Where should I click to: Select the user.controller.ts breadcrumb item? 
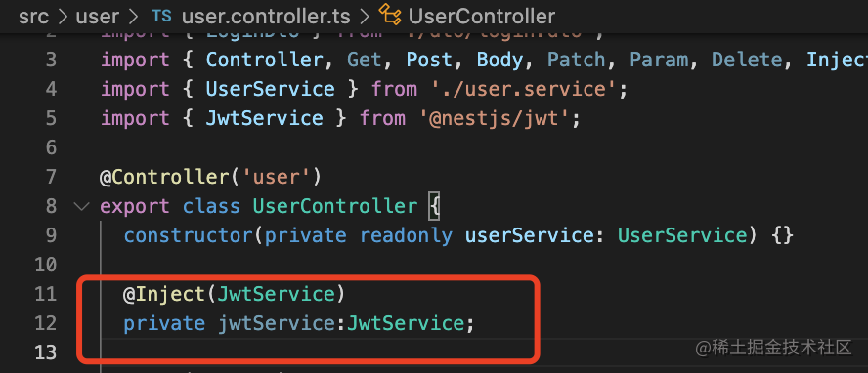pos(266,17)
